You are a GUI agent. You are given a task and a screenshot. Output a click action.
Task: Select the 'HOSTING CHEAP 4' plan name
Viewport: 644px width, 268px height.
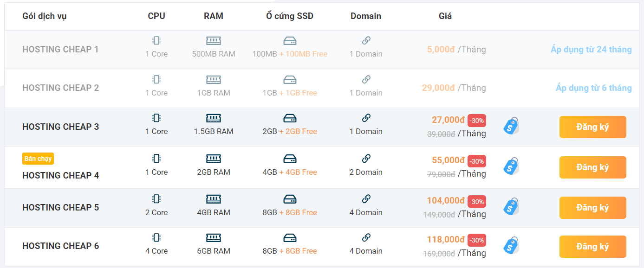pyautogui.click(x=60, y=175)
